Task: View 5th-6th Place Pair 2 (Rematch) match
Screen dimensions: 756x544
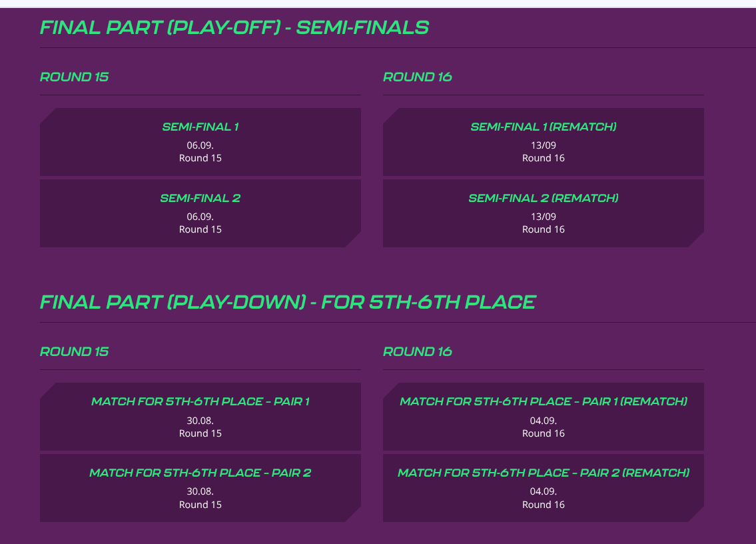Action: 544,473
